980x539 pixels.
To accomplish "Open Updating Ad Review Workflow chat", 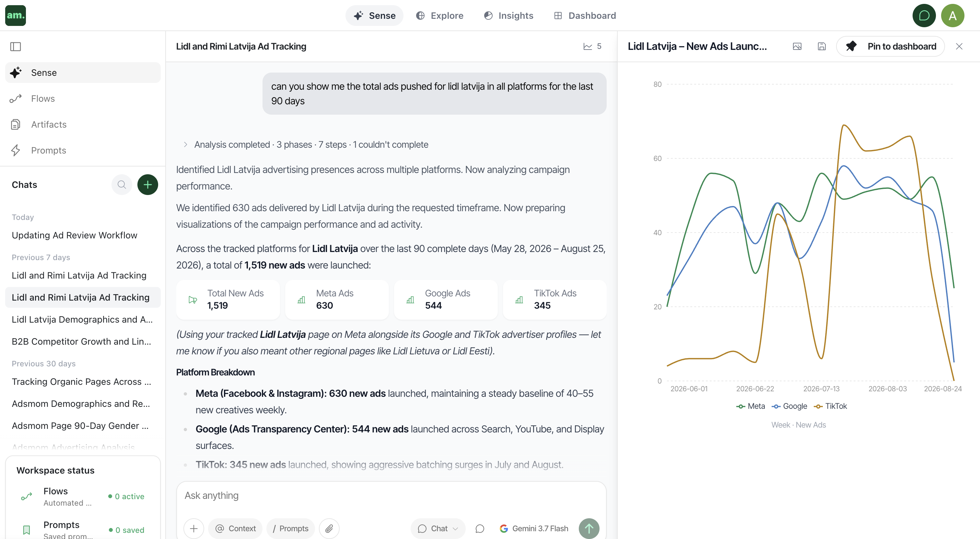I will (75, 235).
